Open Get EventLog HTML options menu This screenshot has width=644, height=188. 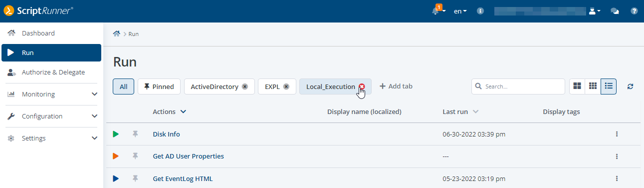click(617, 178)
